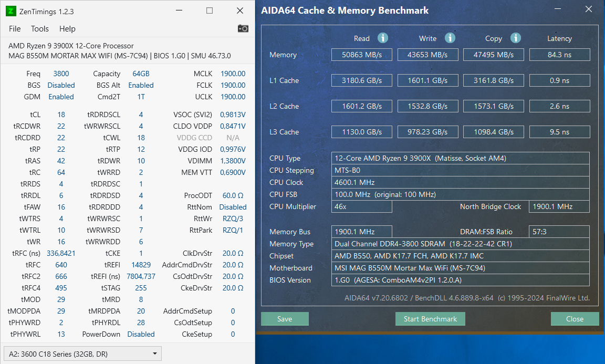
Task: Open the File menu in ZenTimings
Action: coord(15,28)
